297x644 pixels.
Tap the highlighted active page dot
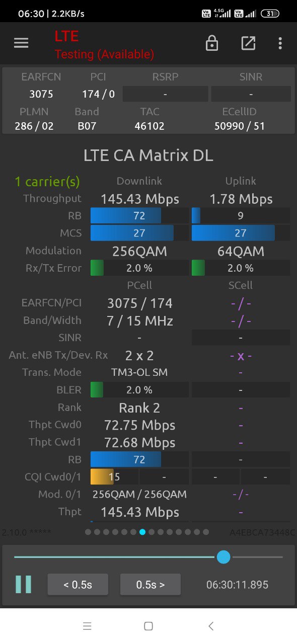click(x=142, y=532)
